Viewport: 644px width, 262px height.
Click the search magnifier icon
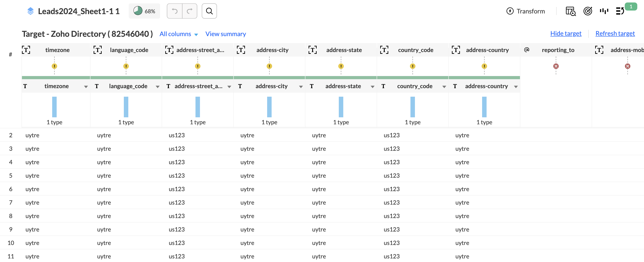point(209,11)
